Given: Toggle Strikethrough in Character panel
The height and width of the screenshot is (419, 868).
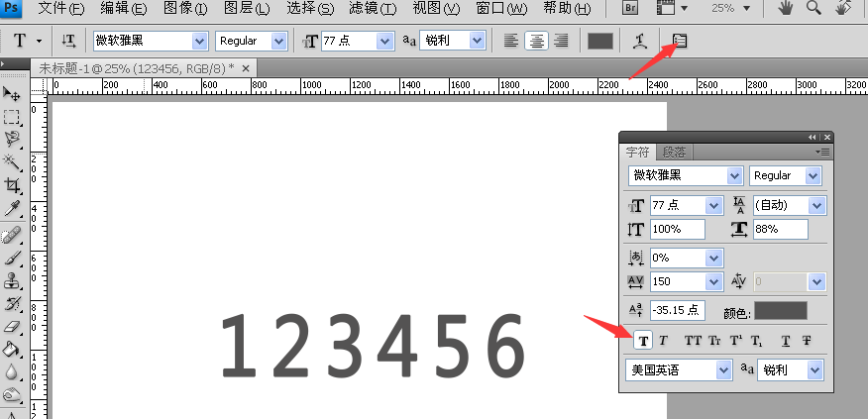Looking at the screenshot, I should 807,341.
